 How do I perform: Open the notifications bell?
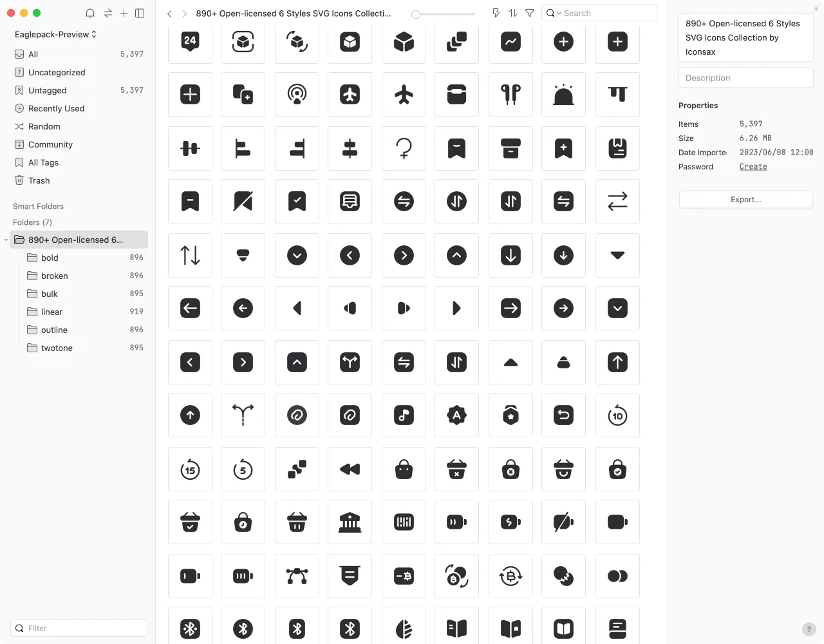90,13
